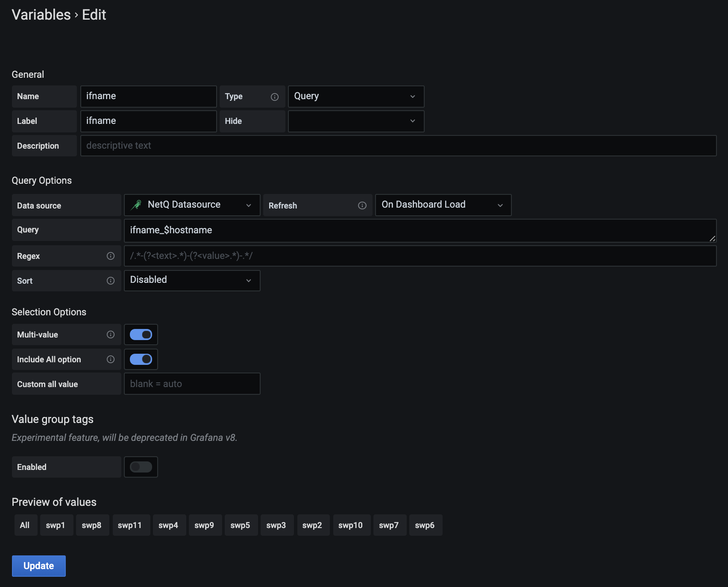Select the NetQ Datasource dropdown
The height and width of the screenshot is (587, 728).
192,205
